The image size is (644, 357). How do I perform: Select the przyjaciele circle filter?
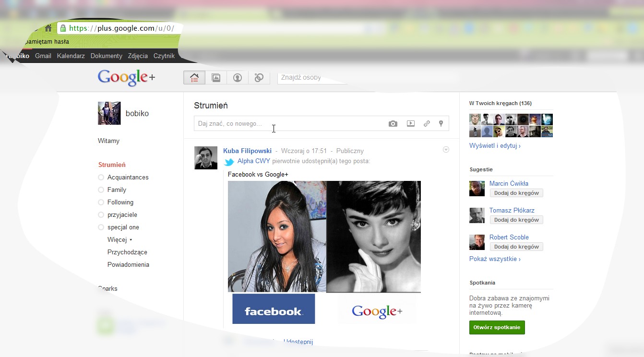click(118, 214)
